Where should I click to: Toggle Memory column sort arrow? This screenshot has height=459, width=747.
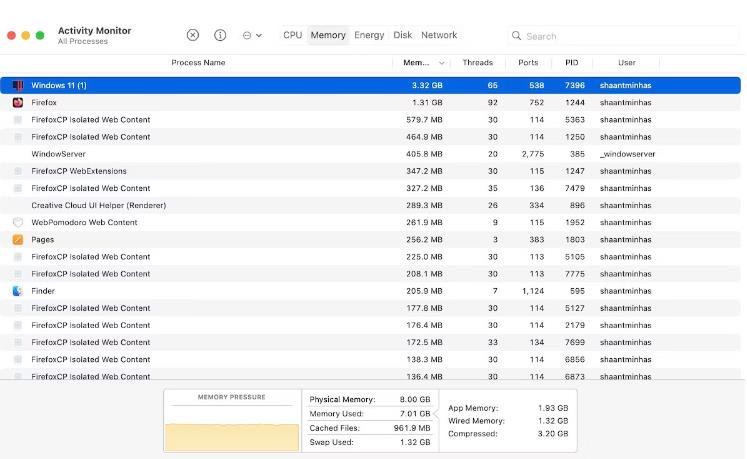441,63
